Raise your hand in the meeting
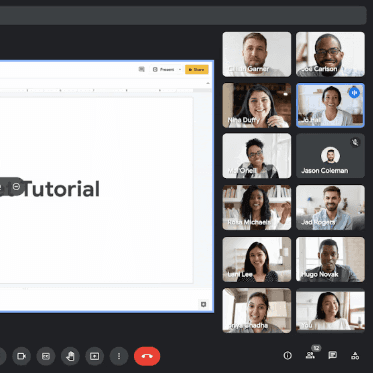 tap(70, 356)
